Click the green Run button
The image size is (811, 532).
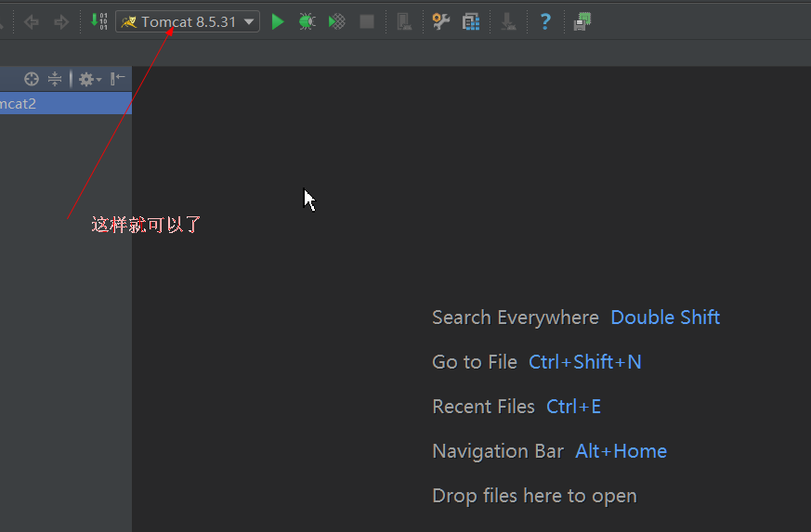[x=278, y=21]
